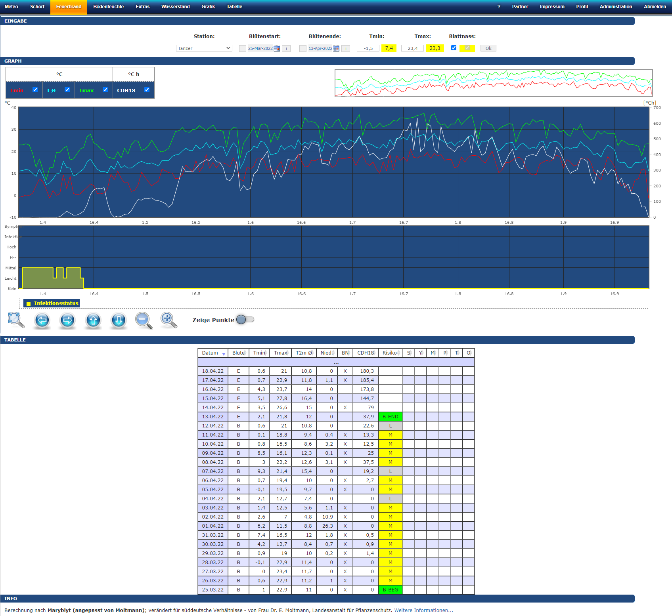Screen dimensions: 672x616
Task: Open the Station dropdown showing Tanzer
Action: coord(204,48)
